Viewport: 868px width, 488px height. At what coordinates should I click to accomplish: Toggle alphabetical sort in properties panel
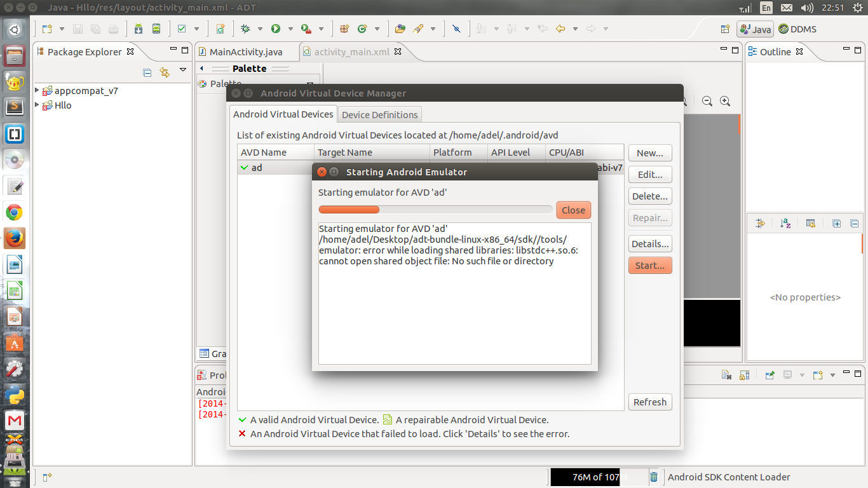pos(785,223)
